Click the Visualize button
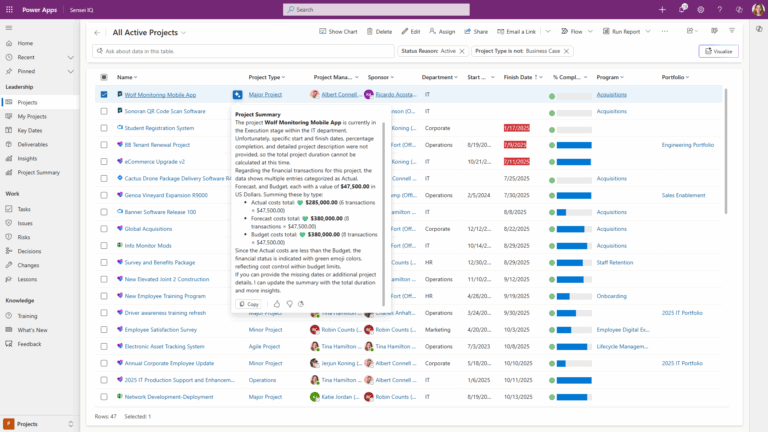768x432 pixels. tap(719, 51)
